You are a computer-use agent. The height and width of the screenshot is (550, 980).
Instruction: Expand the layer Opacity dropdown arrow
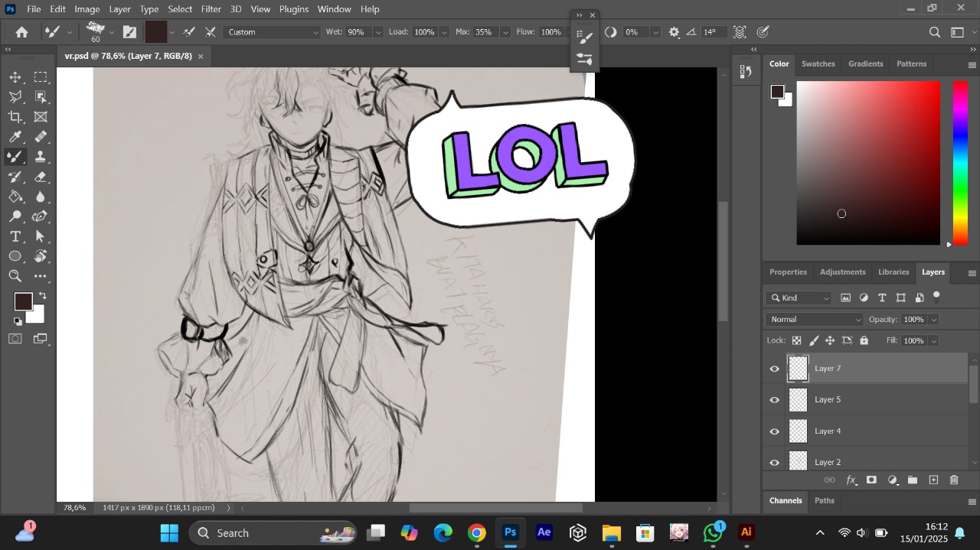933,320
